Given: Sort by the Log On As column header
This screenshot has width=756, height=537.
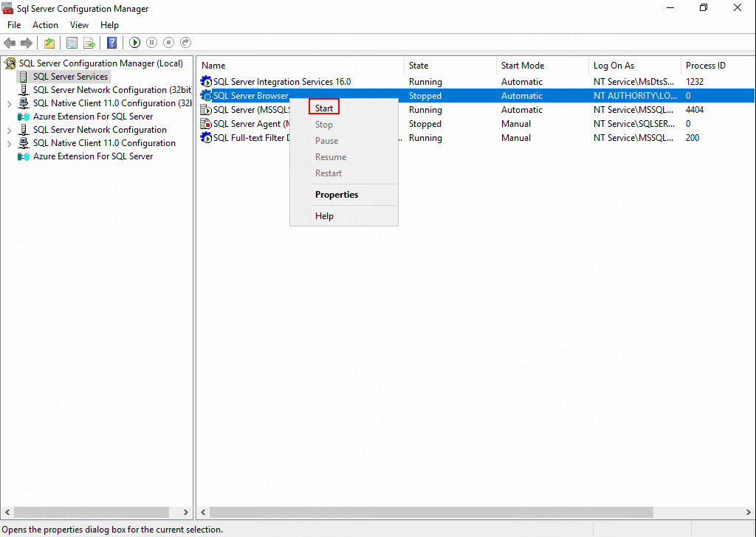Looking at the screenshot, I should (x=634, y=66).
